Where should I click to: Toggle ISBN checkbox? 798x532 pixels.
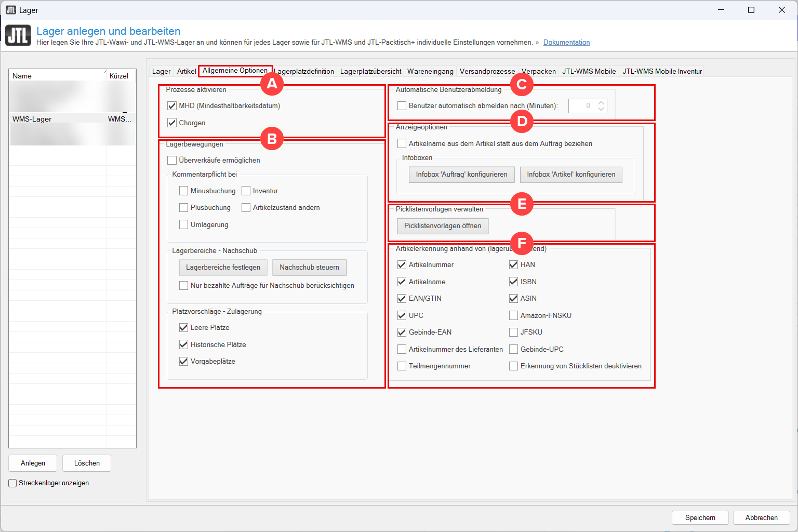click(513, 282)
